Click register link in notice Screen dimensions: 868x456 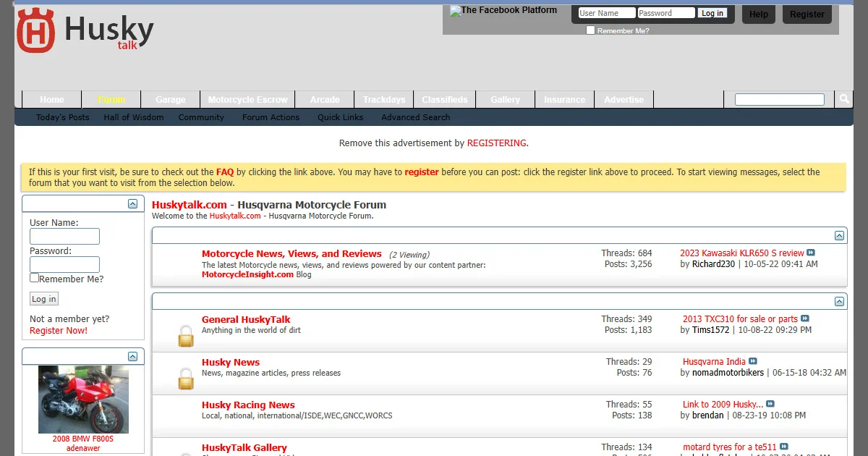422,172
